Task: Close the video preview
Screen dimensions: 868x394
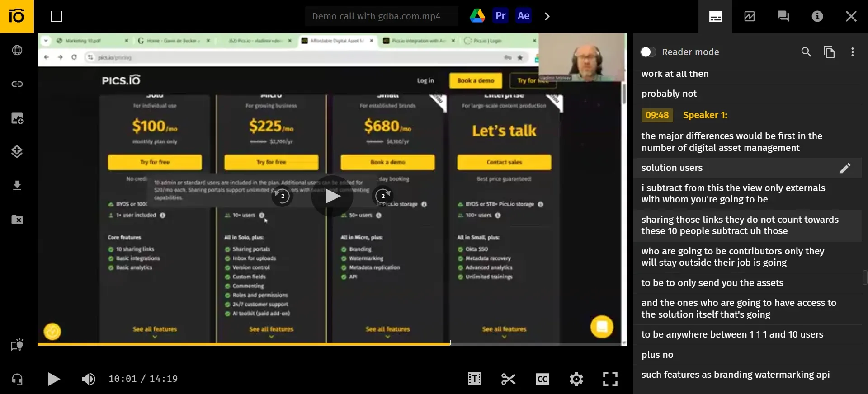Action: coord(851,16)
